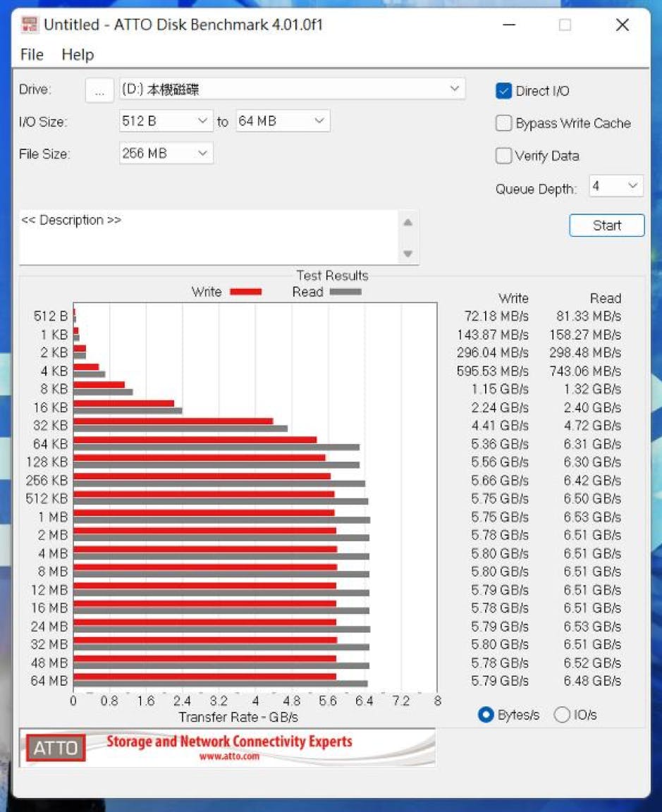
Task: Click the 6.52 GB/s read value
Action: [x=593, y=663]
